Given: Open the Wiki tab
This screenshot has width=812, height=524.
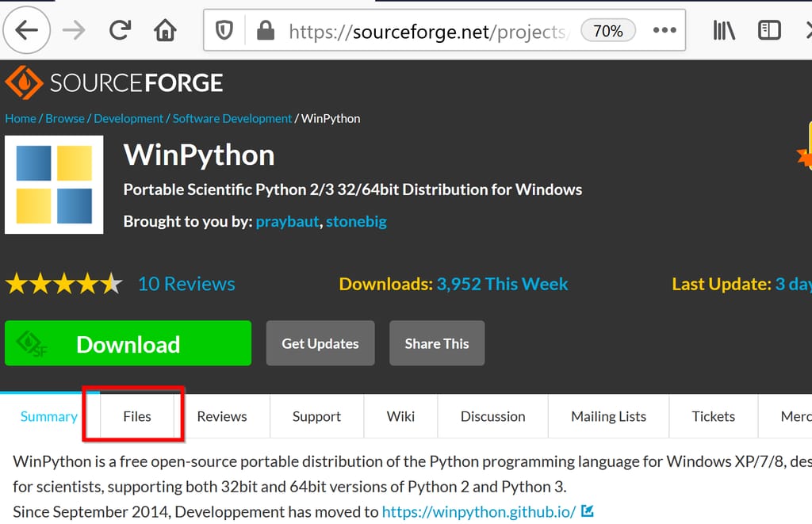Looking at the screenshot, I should click(x=400, y=416).
